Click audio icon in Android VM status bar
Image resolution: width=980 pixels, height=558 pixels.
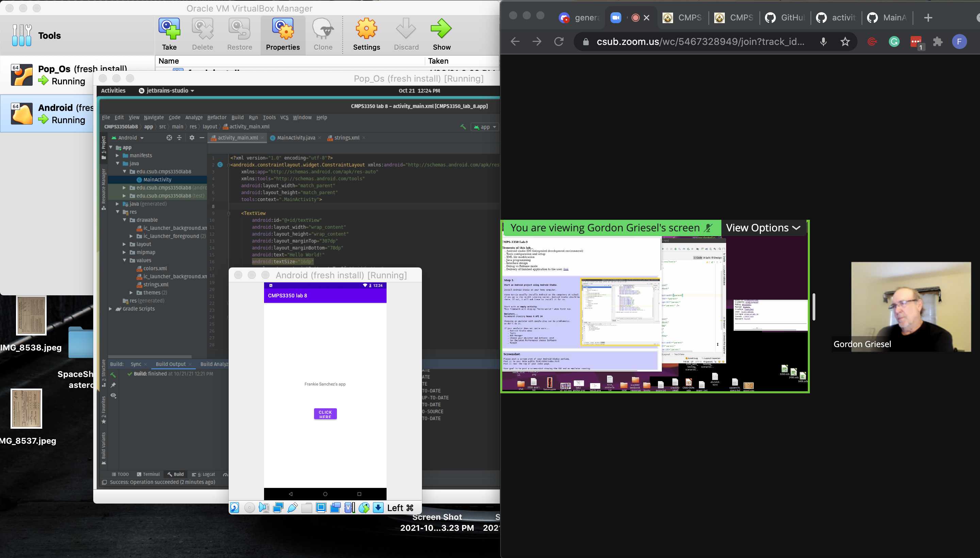pos(264,508)
